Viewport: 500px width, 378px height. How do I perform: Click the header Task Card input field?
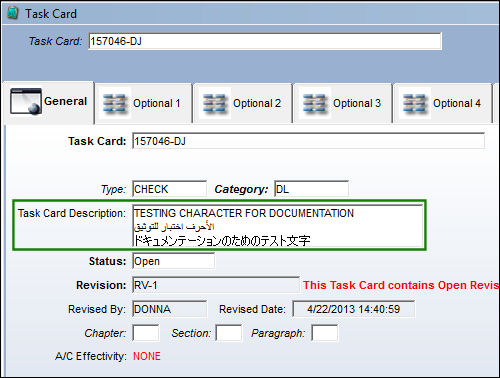265,41
